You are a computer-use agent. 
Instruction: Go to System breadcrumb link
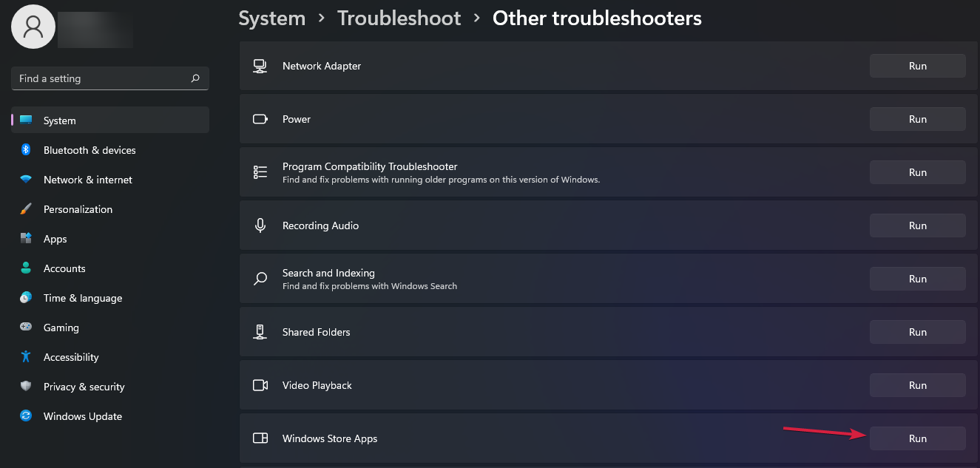271,18
